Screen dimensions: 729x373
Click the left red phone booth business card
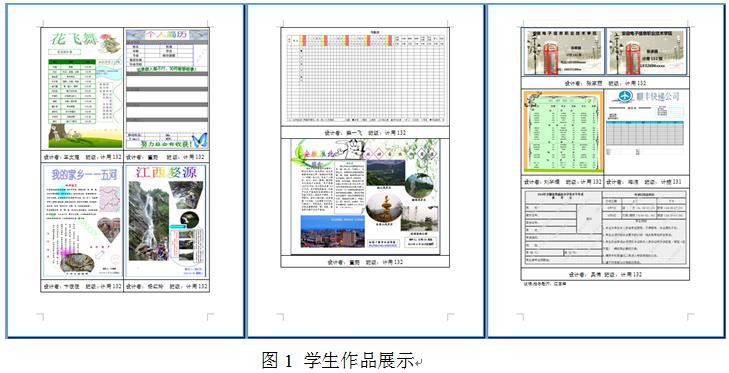[x=563, y=51]
